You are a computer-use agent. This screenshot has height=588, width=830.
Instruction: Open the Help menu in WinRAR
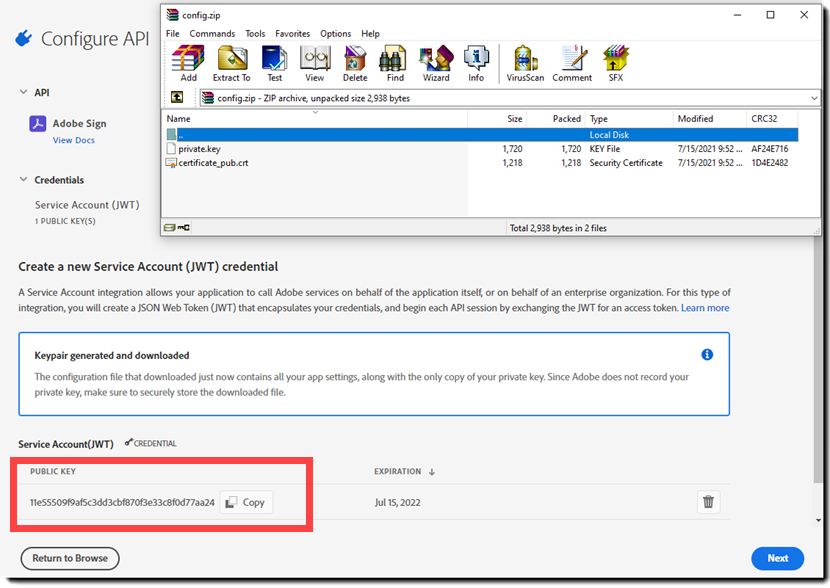pyautogui.click(x=371, y=33)
